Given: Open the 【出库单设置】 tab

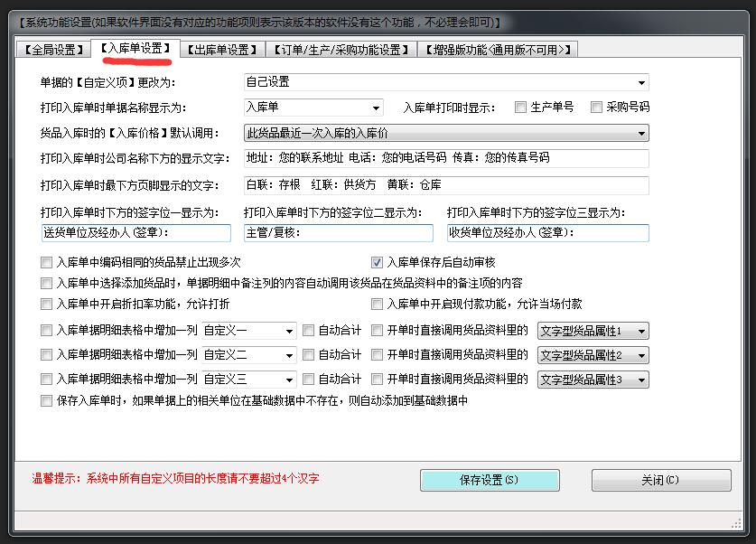Looking at the screenshot, I should 222,50.
